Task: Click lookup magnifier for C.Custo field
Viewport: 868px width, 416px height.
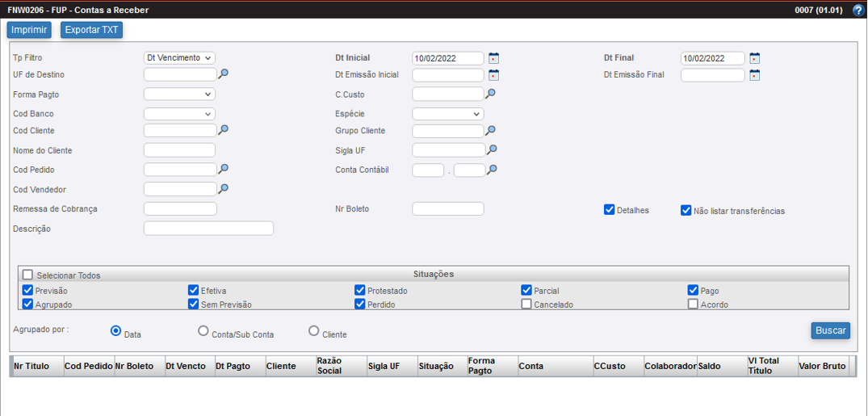Action: pos(490,94)
